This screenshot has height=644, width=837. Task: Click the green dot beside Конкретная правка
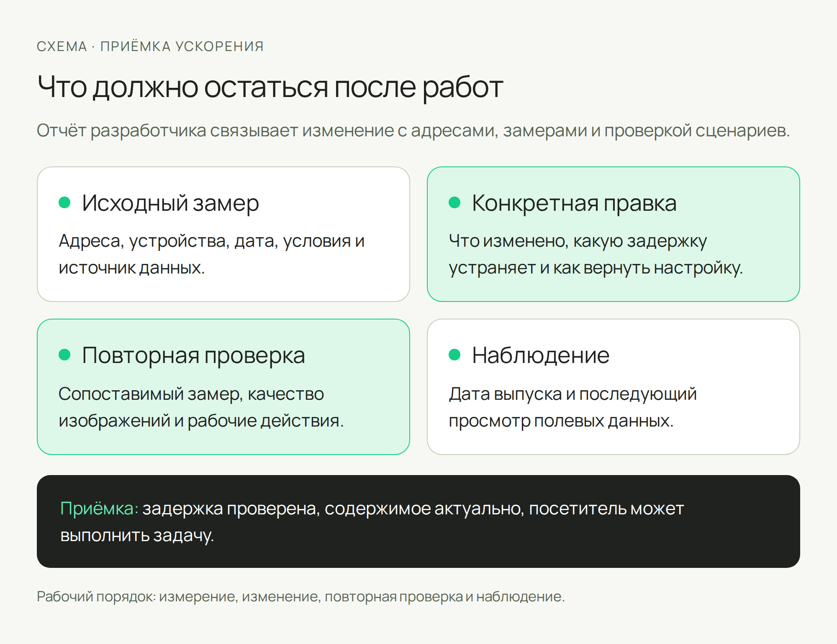454,202
